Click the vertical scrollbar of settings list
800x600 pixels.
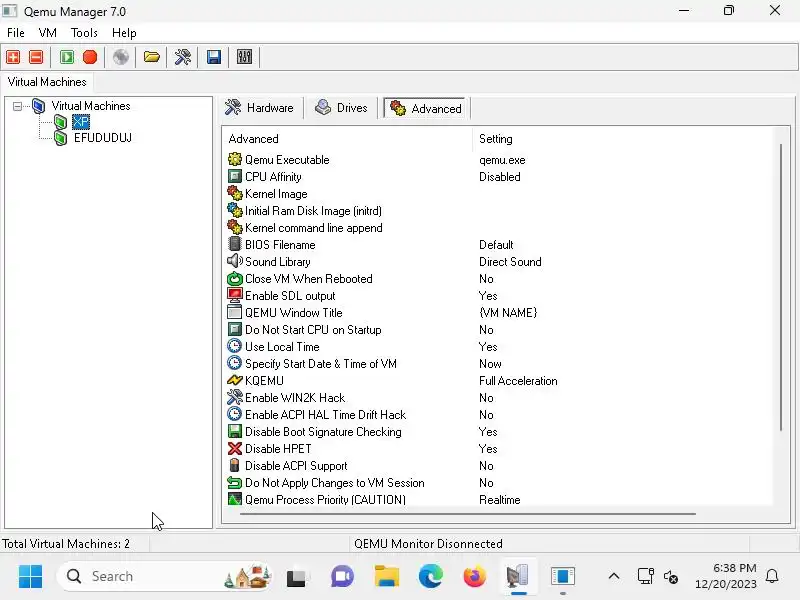point(781,288)
